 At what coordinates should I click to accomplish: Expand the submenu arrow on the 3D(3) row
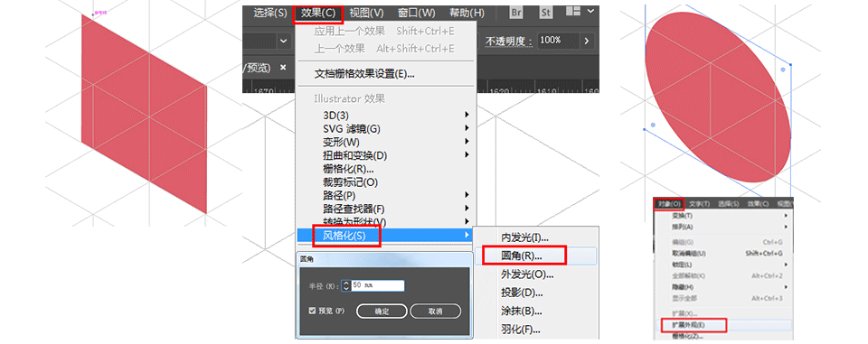click(x=467, y=115)
